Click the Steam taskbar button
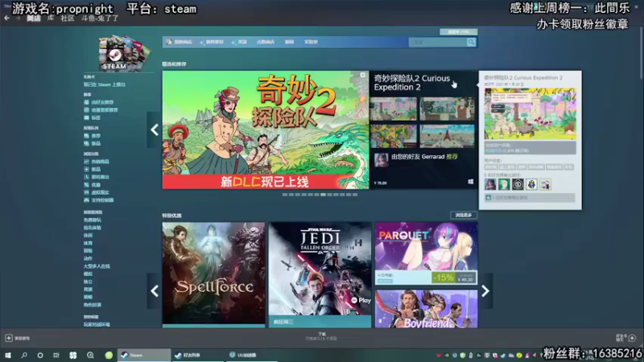Image resolution: width=644 pixels, height=362 pixels. point(144,355)
